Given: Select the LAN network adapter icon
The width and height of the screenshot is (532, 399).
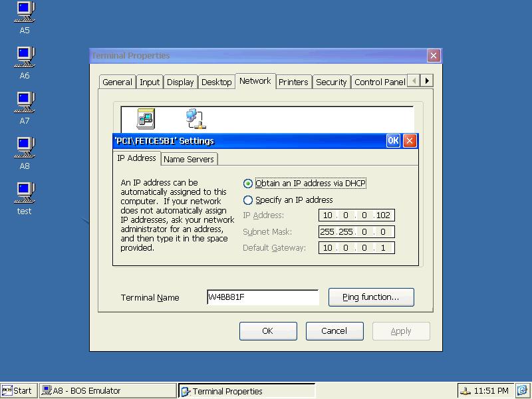Looking at the screenshot, I should [x=196, y=119].
